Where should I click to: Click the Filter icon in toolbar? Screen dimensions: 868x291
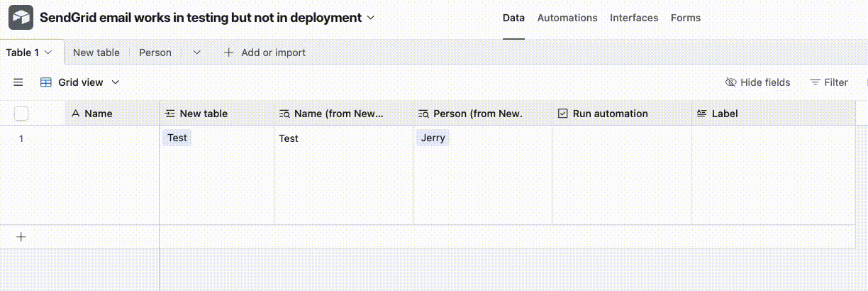(x=816, y=82)
